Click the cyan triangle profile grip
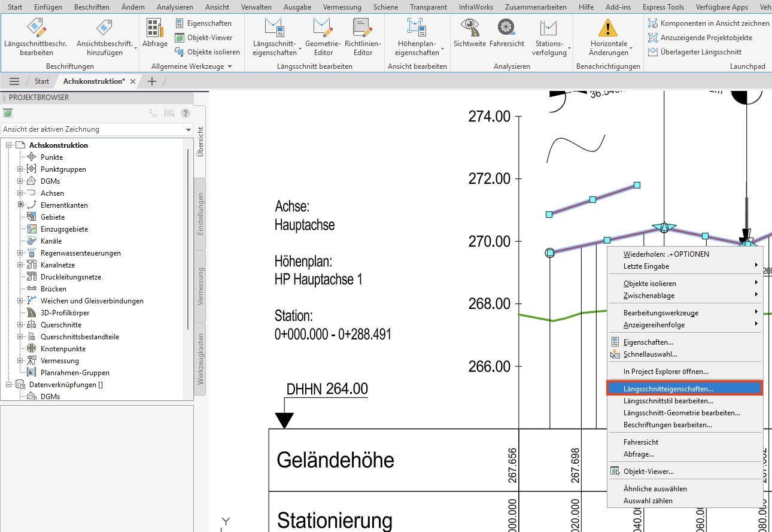772x532 pixels. [x=664, y=227]
